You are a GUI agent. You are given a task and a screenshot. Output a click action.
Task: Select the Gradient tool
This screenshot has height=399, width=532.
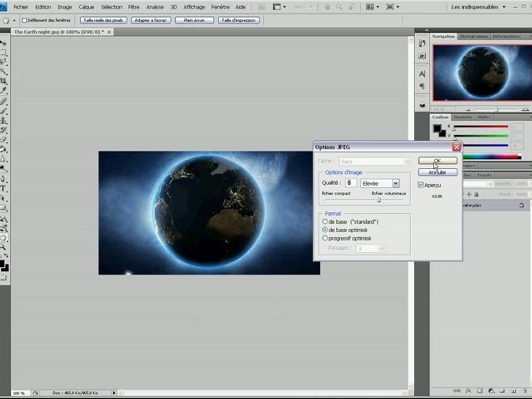point(3,149)
